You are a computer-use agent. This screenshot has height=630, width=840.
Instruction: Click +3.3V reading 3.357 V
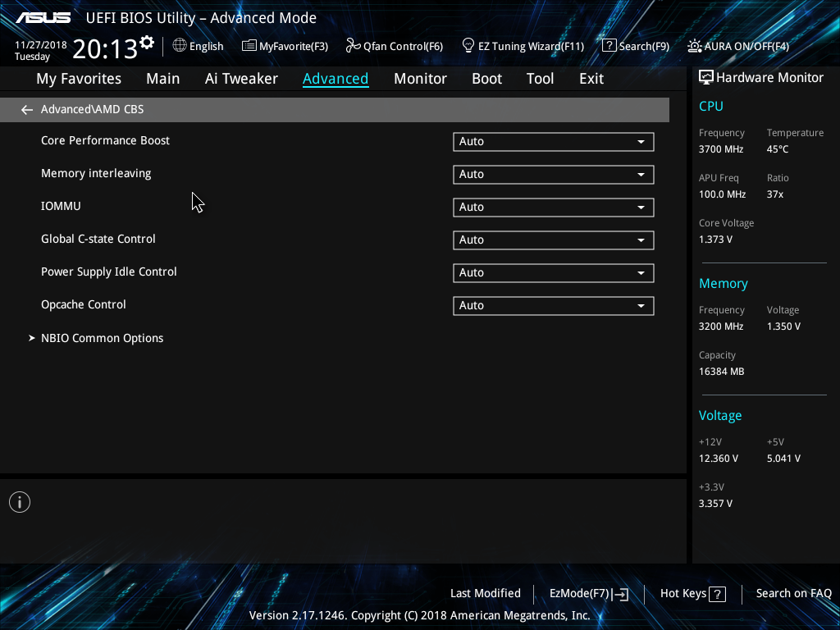pos(715,504)
